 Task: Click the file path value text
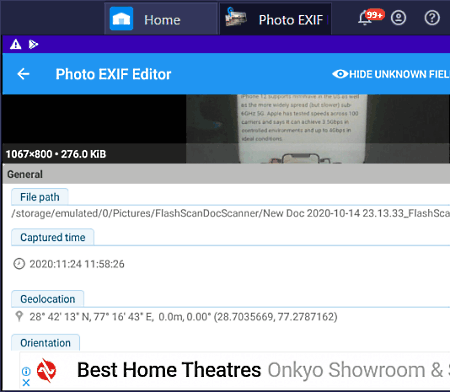[231, 213]
